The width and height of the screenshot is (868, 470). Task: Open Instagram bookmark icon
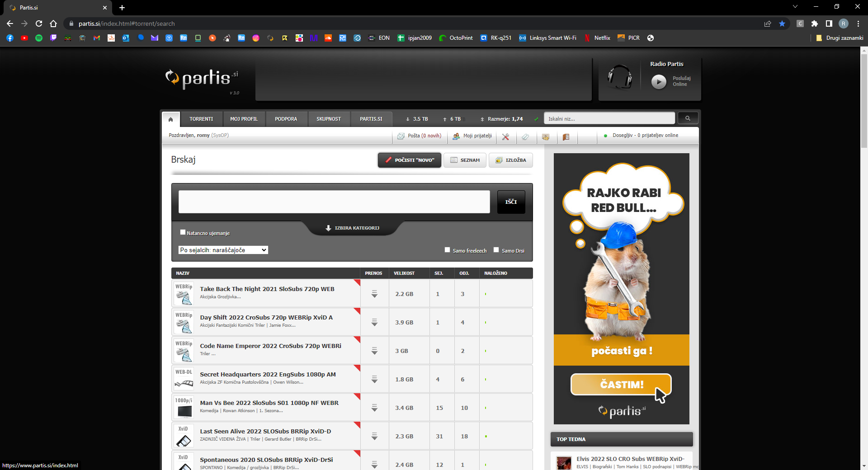pos(256,38)
